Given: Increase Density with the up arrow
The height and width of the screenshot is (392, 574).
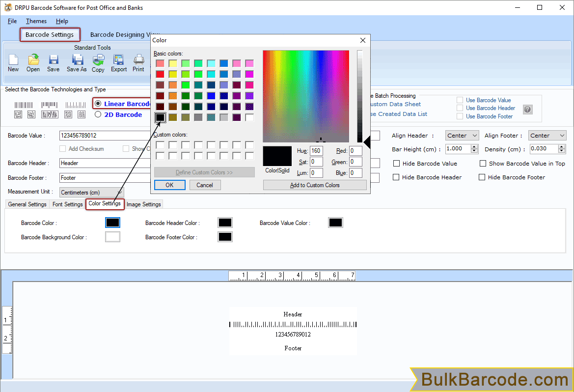Looking at the screenshot, I should [x=562, y=146].
